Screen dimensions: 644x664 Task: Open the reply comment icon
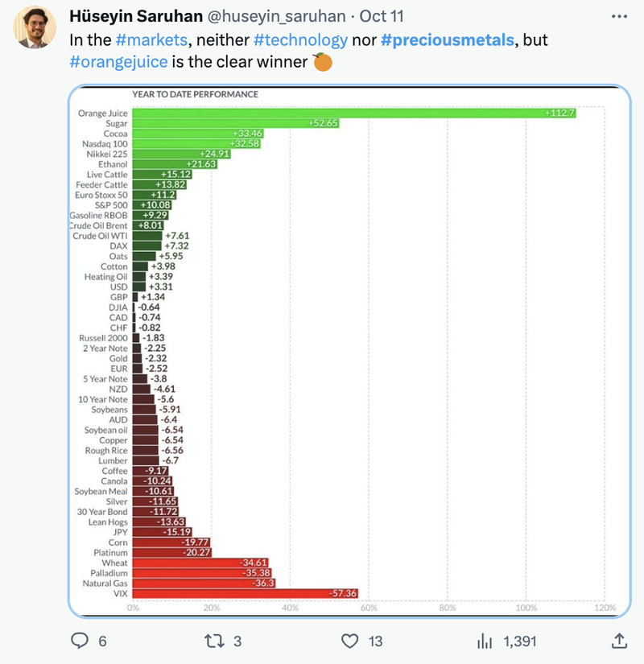pos(80,641)
